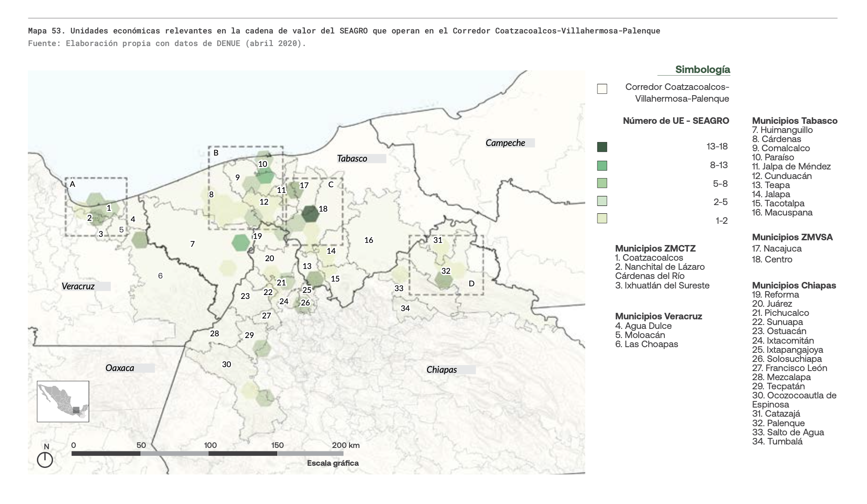Click map number 6 in Las Choapas
Image resolution: width=867 pixels, height=504 pixels.
coord(160,276)
